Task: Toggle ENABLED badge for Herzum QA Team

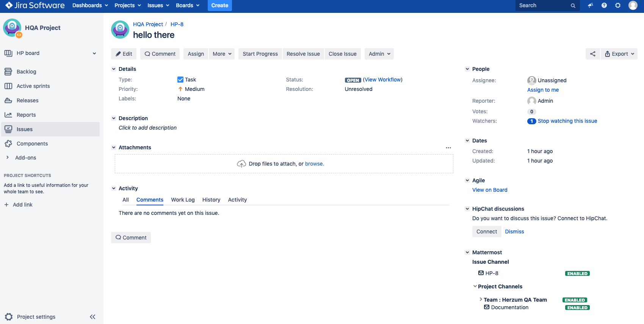Action: (x=575, y=300)
